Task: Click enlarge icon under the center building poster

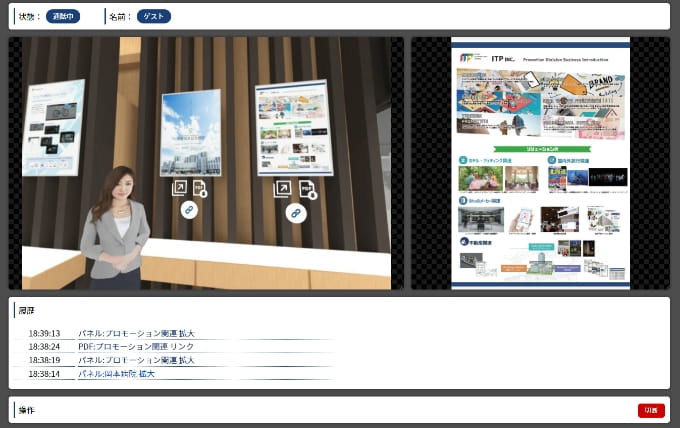Action: [179, 187]
